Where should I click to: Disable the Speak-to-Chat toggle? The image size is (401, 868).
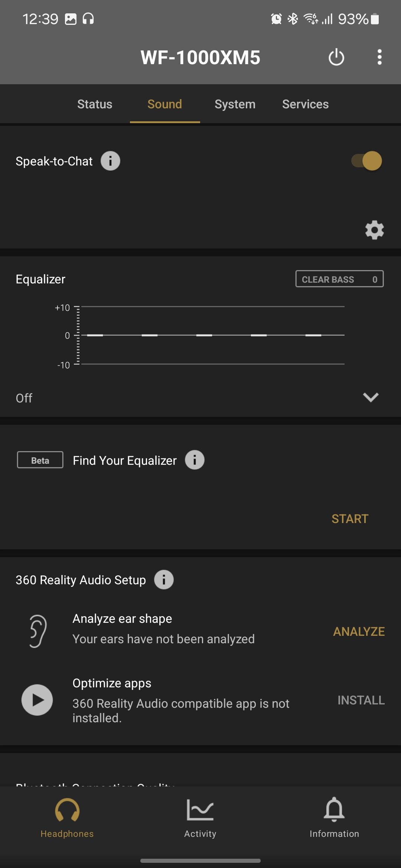pyautogui.click(x=367, y=161)
